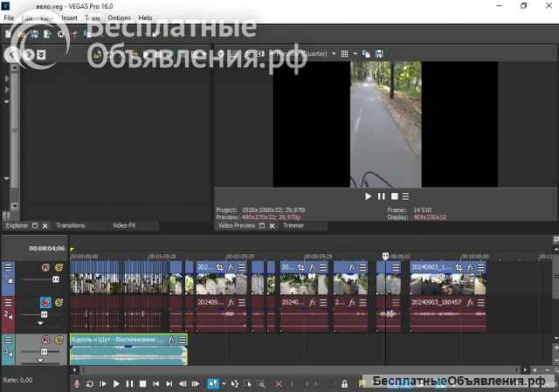The image size is (559, 392).
Task: Unmute audio track 2
Action: point(45,303)
